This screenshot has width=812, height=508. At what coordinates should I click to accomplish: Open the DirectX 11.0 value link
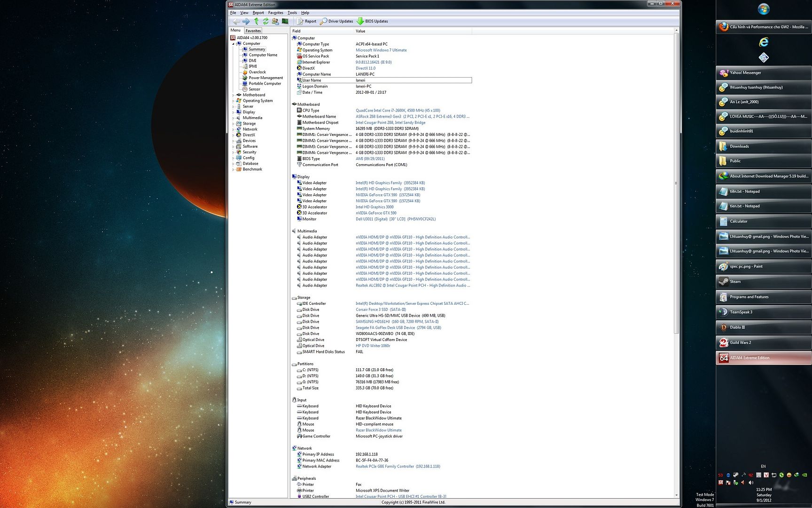click(366, 68)
